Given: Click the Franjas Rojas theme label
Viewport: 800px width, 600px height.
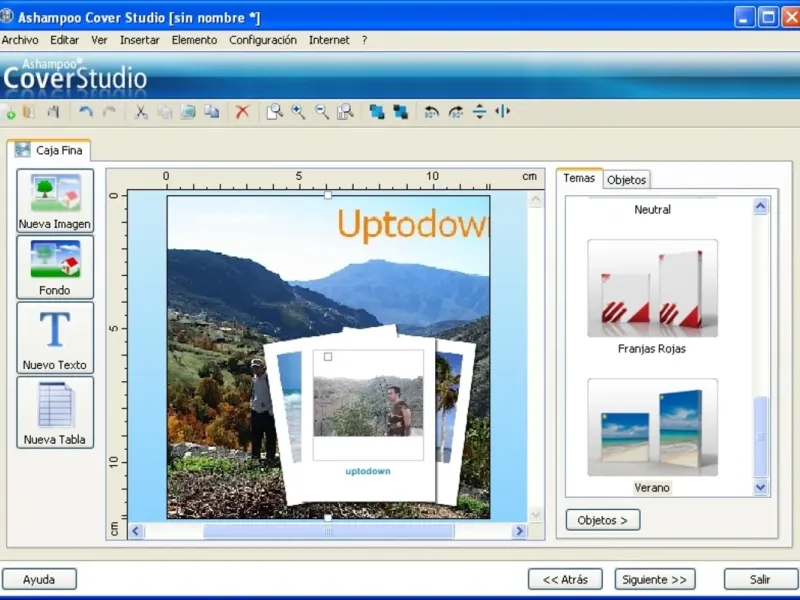Looking at the screenshot, I should click(x=652, y=349).
